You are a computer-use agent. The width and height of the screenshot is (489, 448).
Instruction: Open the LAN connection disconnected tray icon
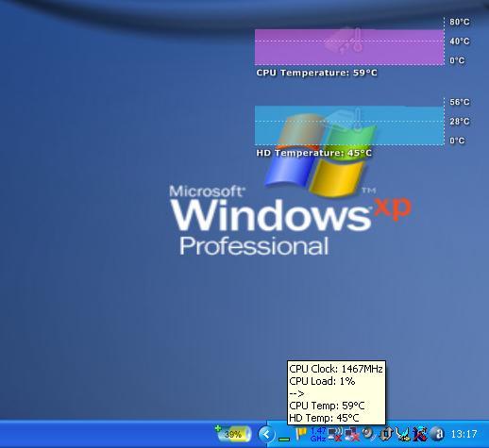point(352,434)
